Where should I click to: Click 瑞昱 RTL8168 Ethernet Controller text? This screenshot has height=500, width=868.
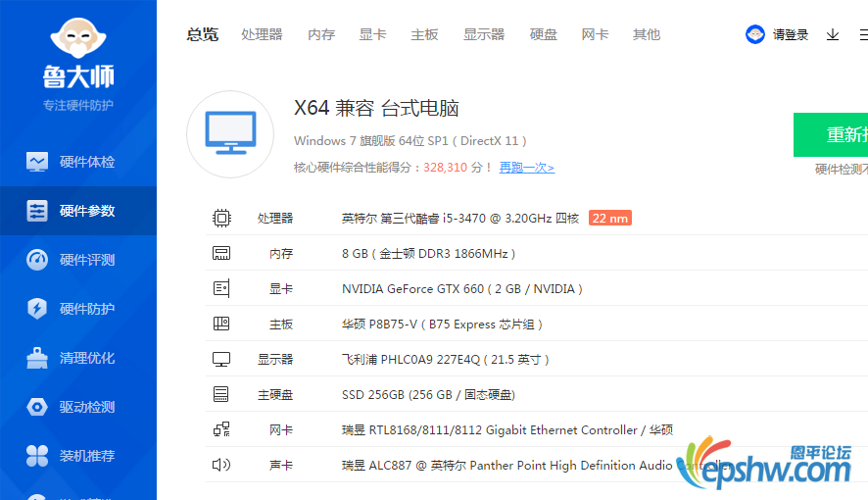[x=507, y=429]
